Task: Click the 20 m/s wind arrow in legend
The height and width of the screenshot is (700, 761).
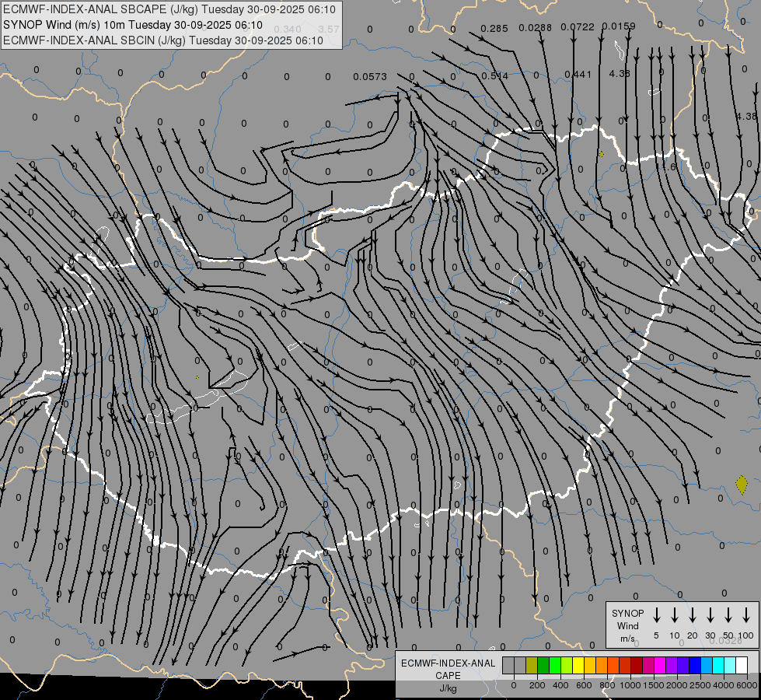Action: click(x=693, y=615)
